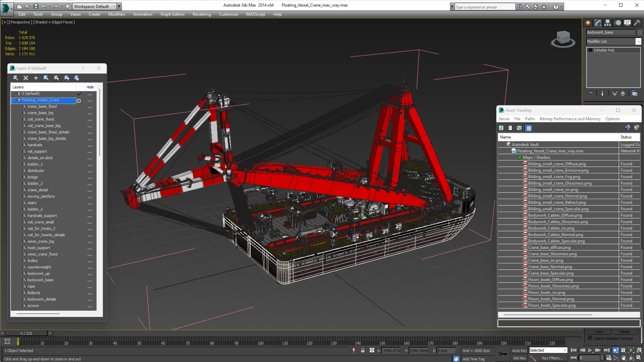Collapse the Floating_Vessel_Crane layer tree
The image size is (644, 362).
point(14,100)
